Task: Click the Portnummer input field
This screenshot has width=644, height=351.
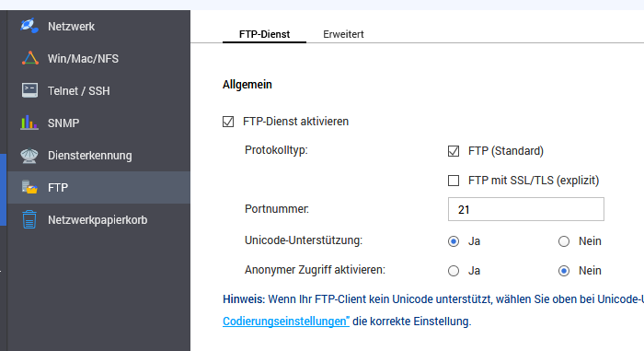Action: [x=525, y=209]
